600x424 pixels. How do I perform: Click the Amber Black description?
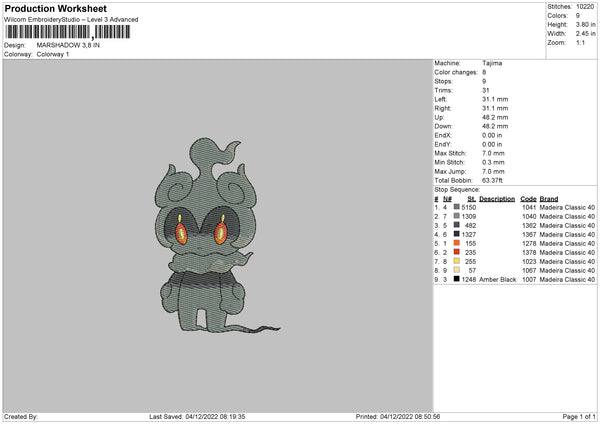[x=497, y=279]
